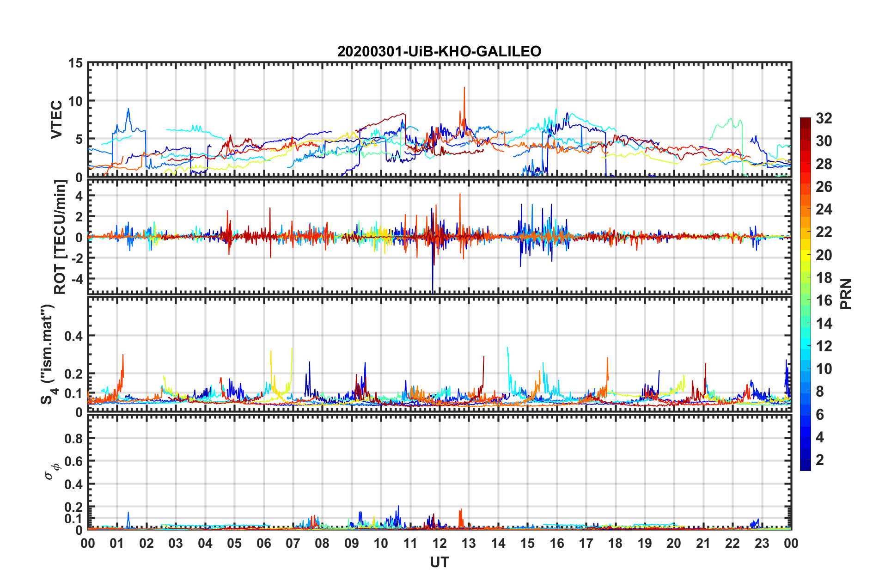The height and width of the screenshot is (588, 879).
Task: Click the VTEC axis tick label 15
Action: [76, 63]
